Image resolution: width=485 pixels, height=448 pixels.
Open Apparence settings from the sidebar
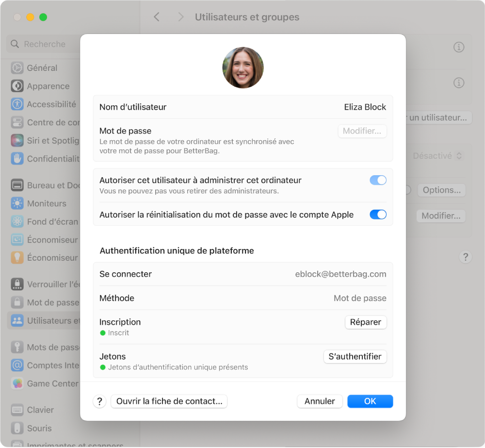(x=17, y=86)
